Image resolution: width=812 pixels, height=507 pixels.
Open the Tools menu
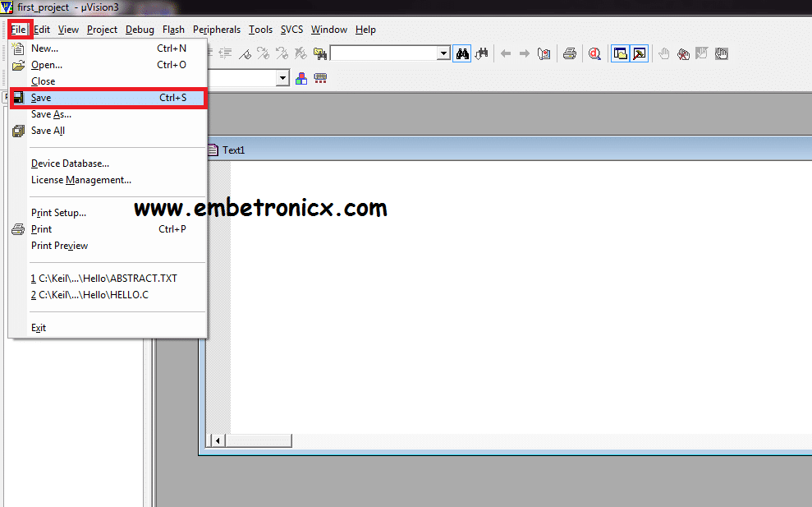pyautogui.click(x=260, y=30)
